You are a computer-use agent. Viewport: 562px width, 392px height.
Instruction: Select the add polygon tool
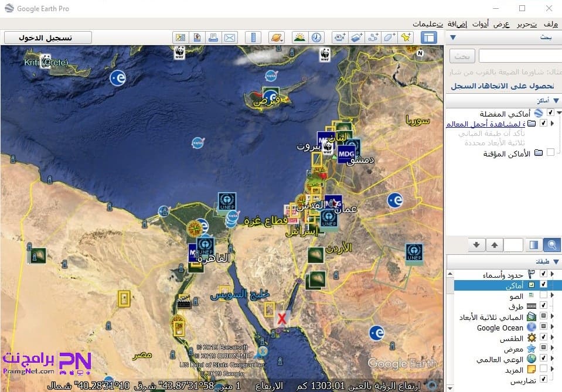pyautogui.click(x=390, y=38)
